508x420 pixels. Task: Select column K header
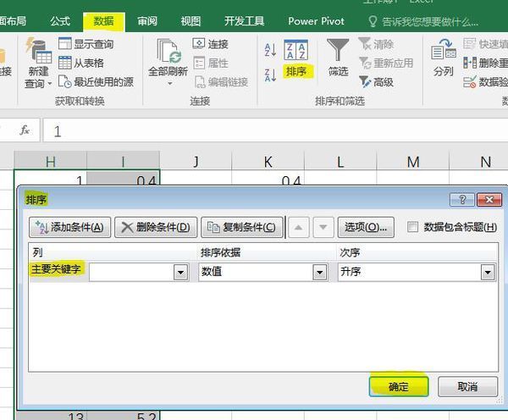point(268,161)
